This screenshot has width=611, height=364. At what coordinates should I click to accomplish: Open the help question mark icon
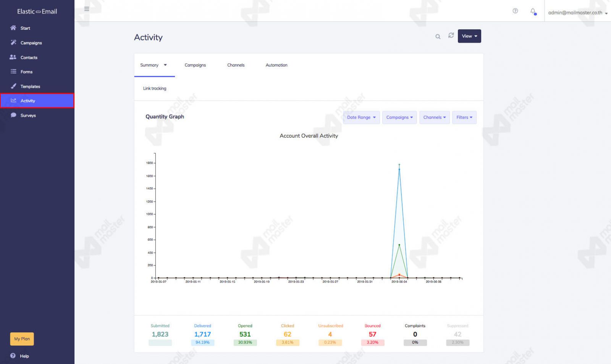click(515, 11)
